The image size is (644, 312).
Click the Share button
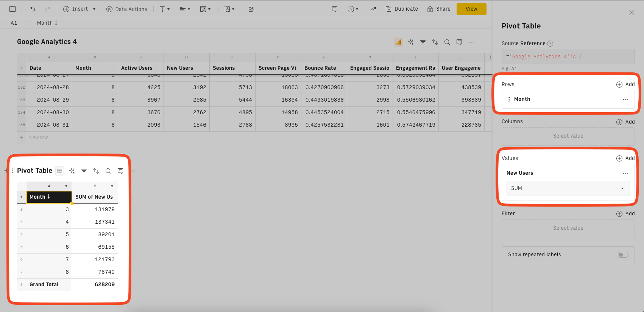pos(439,9)
